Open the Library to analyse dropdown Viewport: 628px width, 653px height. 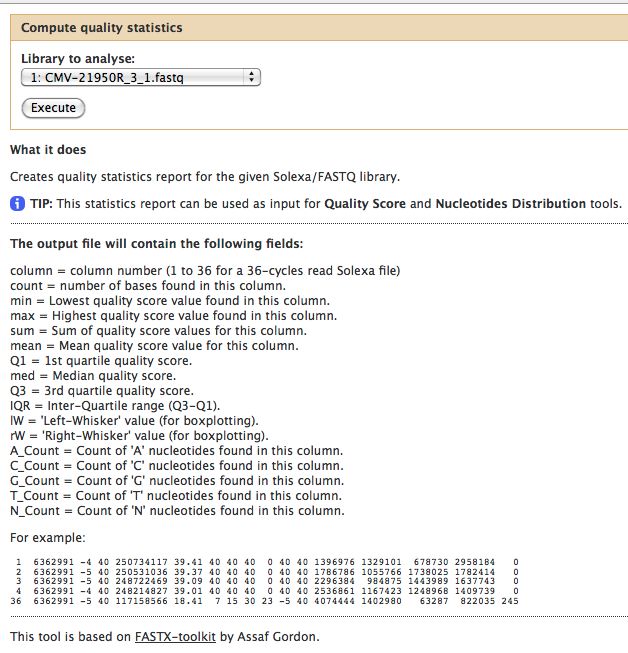tap(139, 77)
